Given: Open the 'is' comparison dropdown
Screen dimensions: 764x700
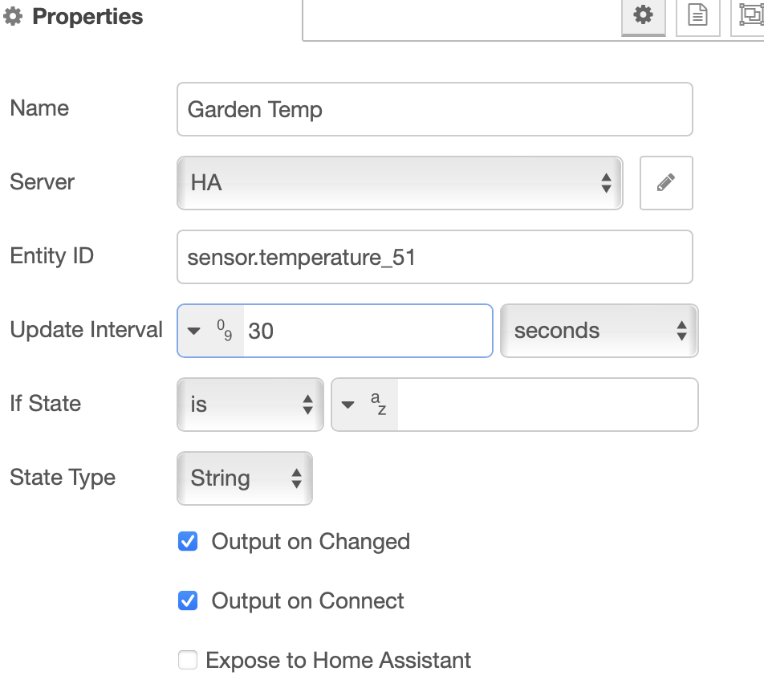Looking at the screenshot, I should click(x=250, y=404).
